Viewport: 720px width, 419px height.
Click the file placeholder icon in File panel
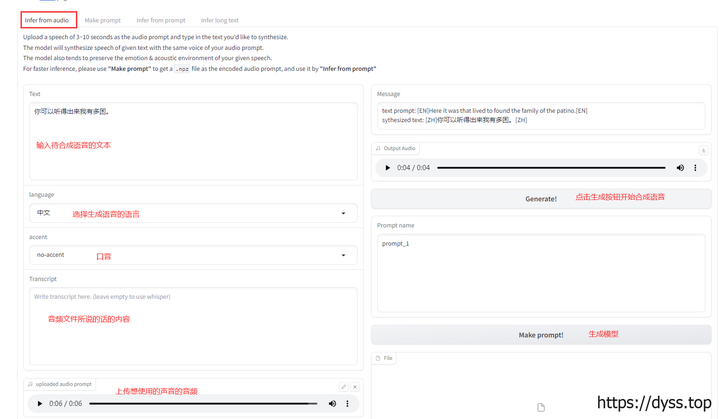point(541,407)
